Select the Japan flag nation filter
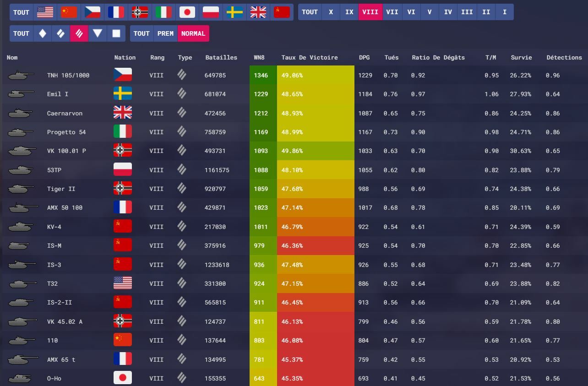Viewport: 588px width, 386px height. tap(187, 12)
